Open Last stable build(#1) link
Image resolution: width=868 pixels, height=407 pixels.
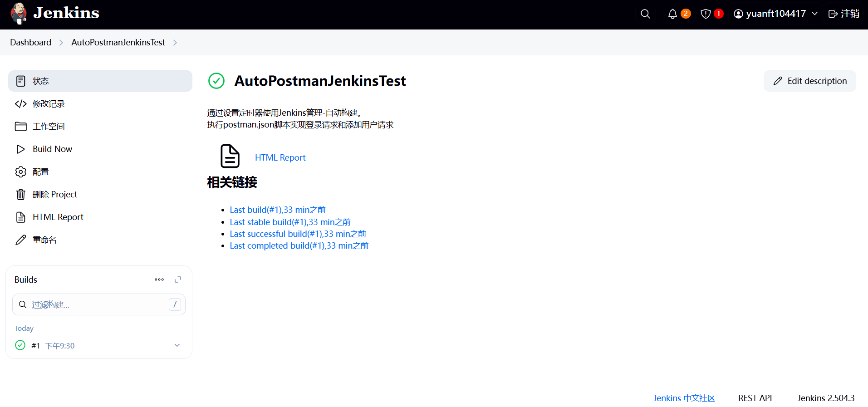click(x=290, y=222)
